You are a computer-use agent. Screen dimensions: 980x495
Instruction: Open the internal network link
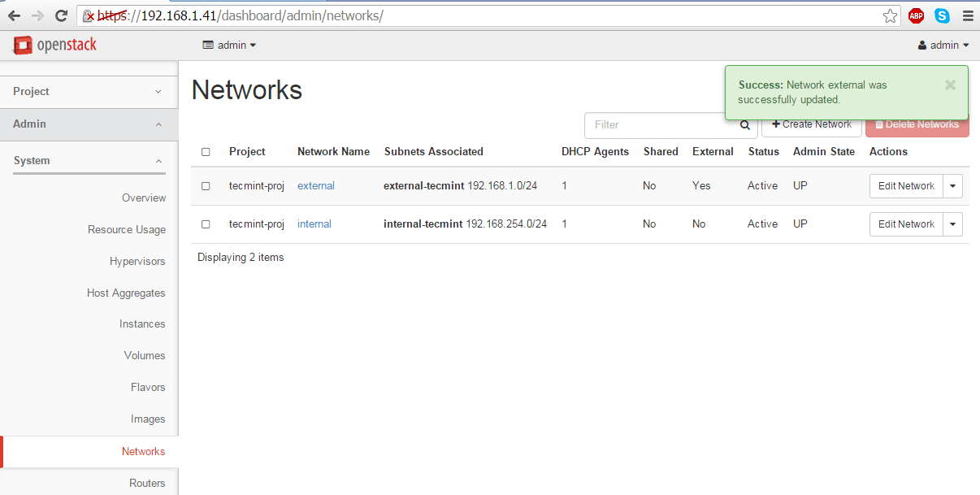click(x=314, y=224)
